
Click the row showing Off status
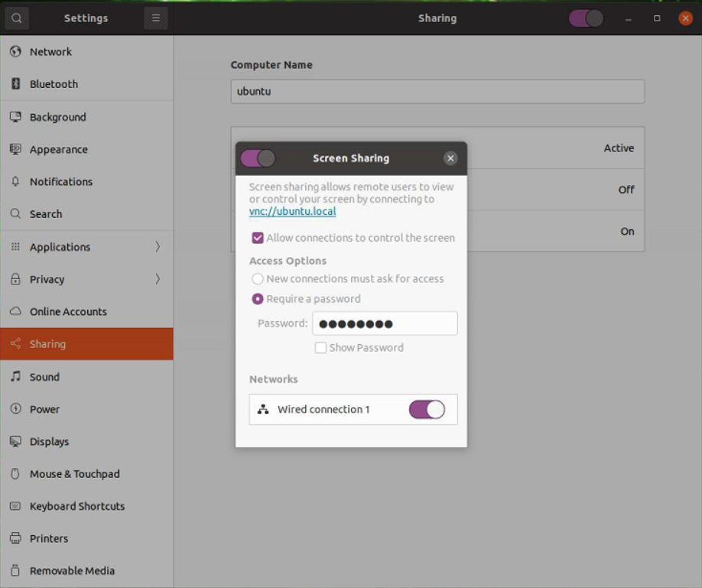pos(438,190)
